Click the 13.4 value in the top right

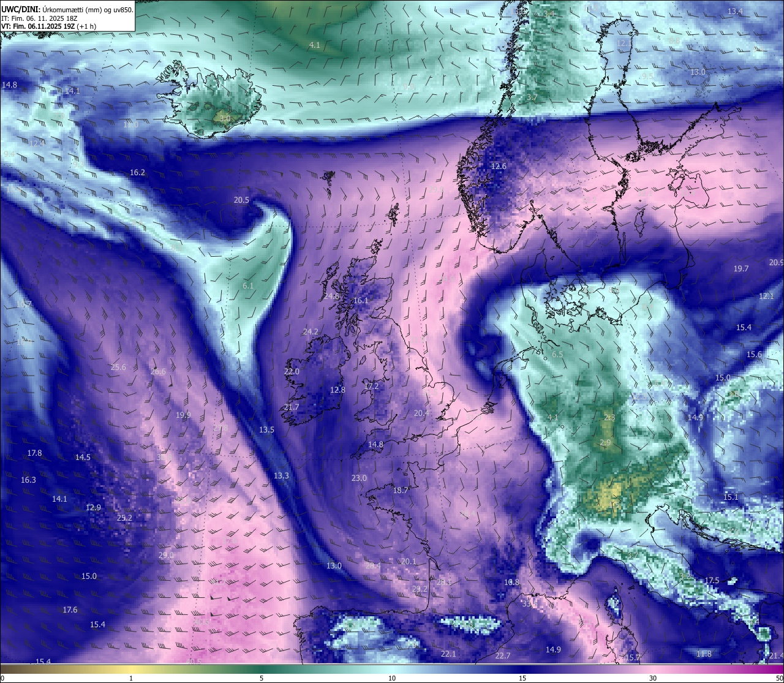[735, 12]
